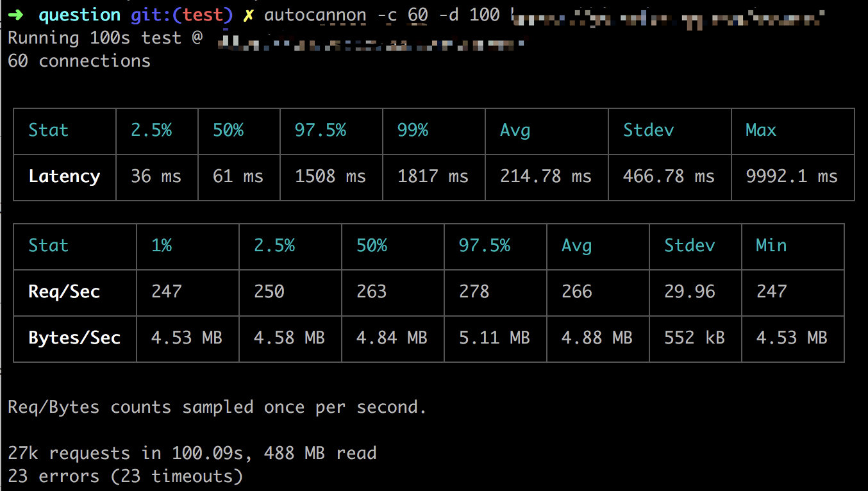The height and width of the screenshot is (491, 868).
Task: Select the 1508 ms latency value
Action: tap(330, 176)
